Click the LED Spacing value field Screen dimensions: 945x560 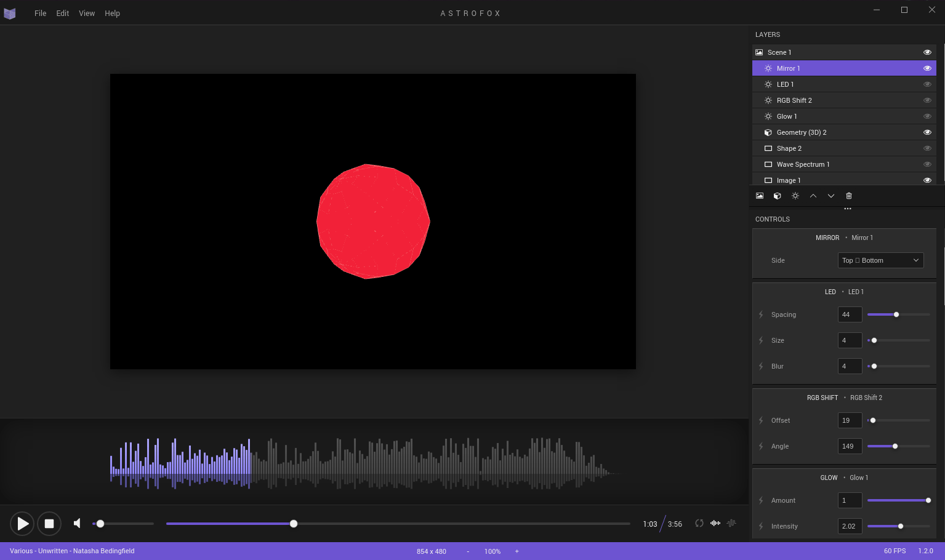[850, 314]
